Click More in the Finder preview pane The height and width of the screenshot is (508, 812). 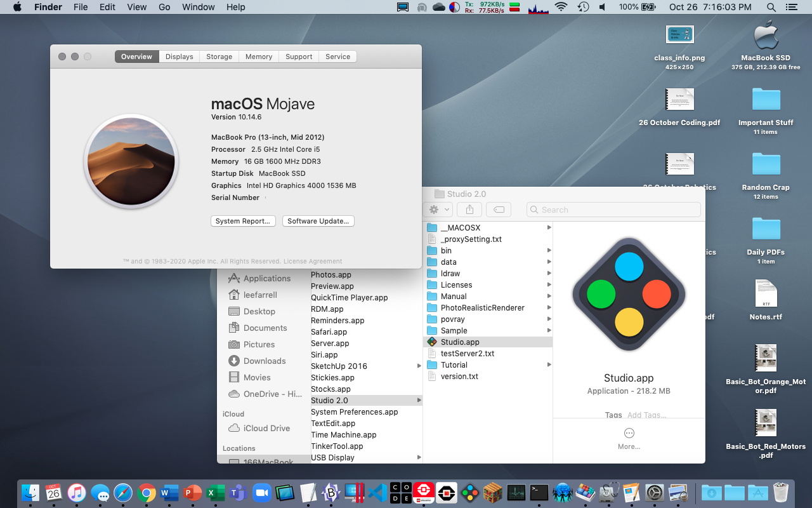coord(629,439)
